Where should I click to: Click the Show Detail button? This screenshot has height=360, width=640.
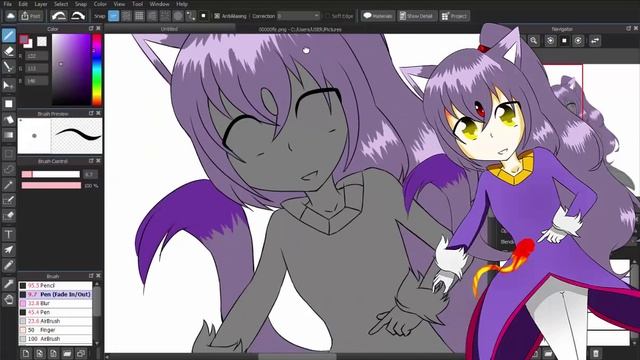point(417,16)
